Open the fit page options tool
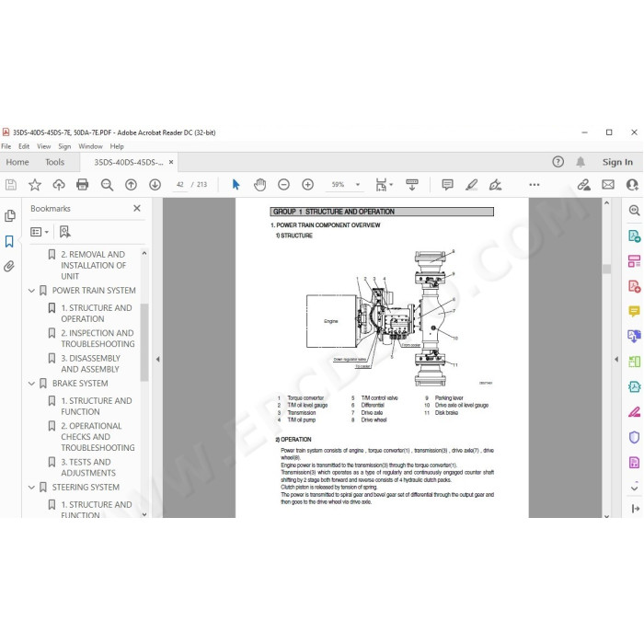644x644 pixels. (384, 185)
